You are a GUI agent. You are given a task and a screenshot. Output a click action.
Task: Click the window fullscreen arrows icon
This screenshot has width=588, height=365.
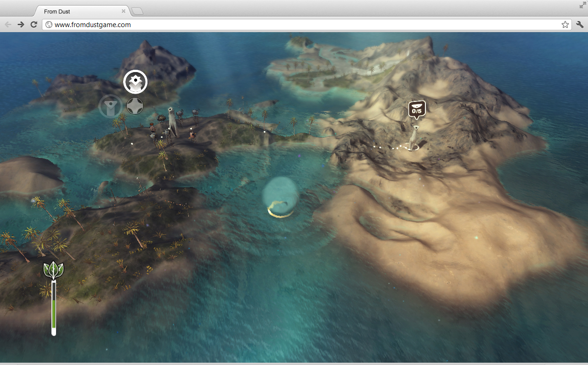click(x=583, y=5)
